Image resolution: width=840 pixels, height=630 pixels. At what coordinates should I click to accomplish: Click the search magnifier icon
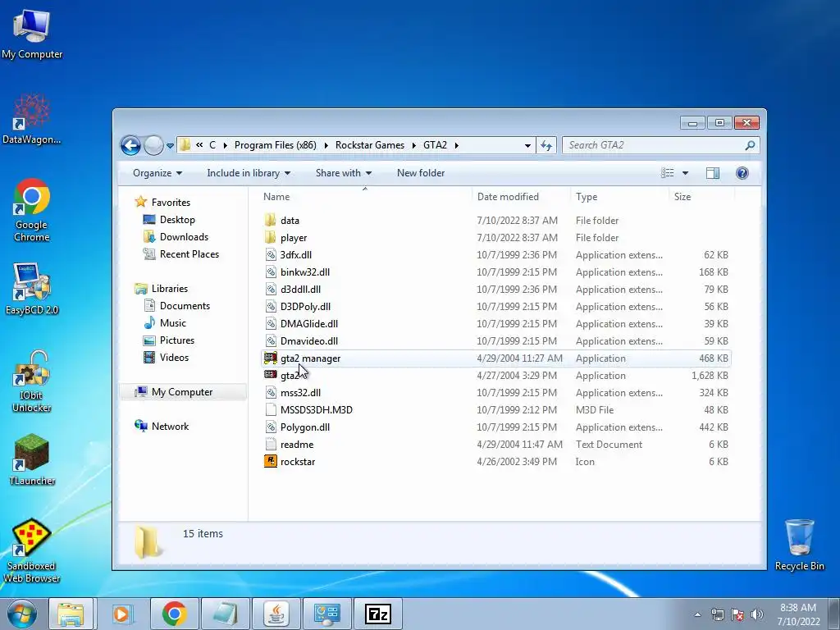click(750, 145)
